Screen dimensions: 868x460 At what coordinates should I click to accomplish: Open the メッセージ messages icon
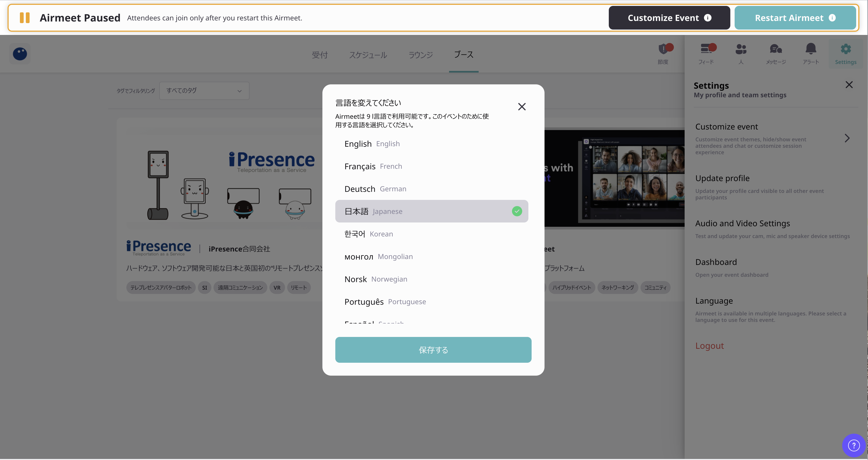(x=776, y=49)
